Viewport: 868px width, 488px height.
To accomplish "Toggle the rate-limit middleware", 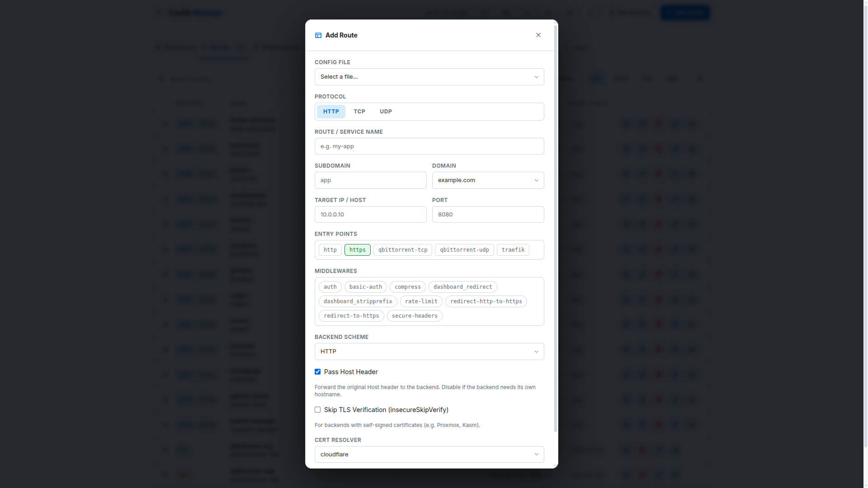I will pos(421,301).
